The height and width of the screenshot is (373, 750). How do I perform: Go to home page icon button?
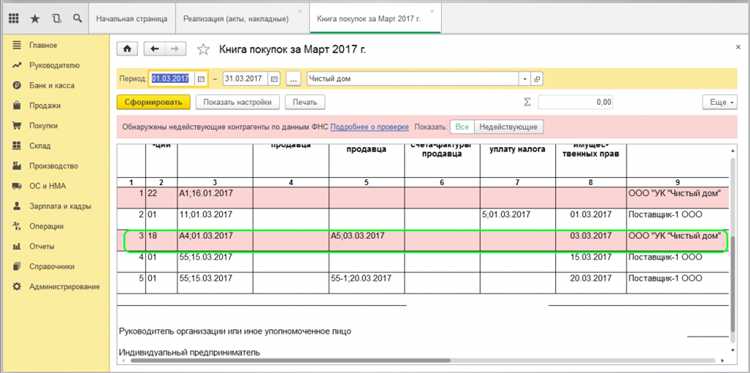coord(128,49)
